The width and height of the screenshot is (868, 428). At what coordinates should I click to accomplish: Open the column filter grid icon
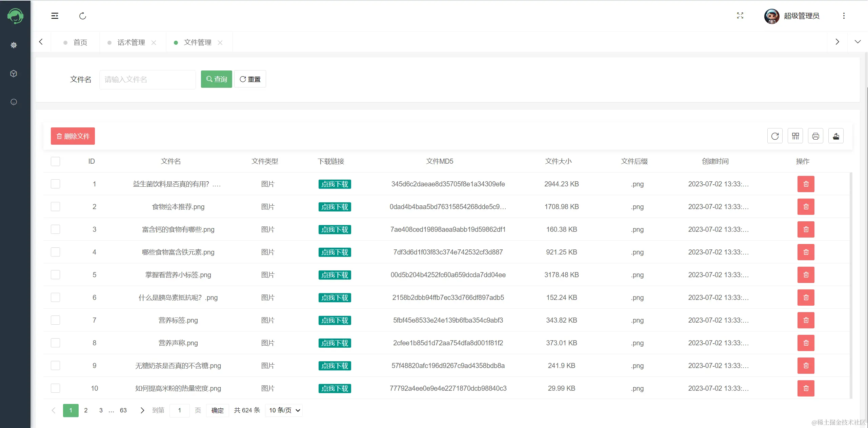[x=795, y=136]
